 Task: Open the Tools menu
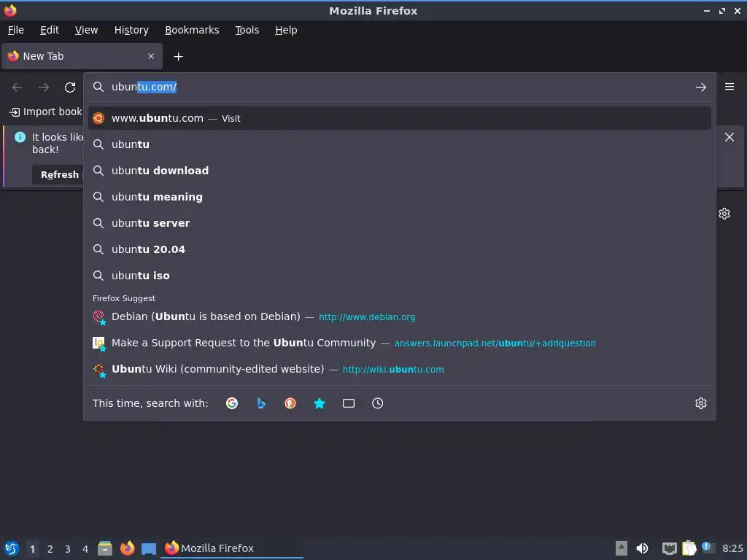click(247, 30)
